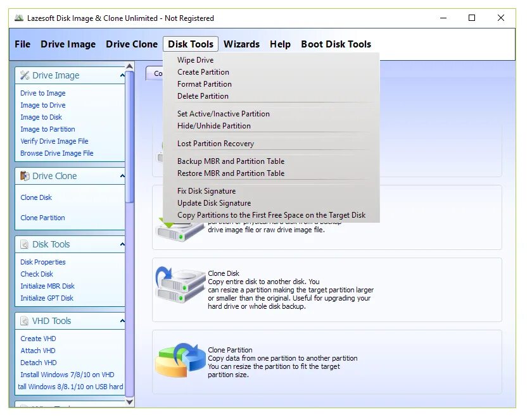
Task: Click Browse Drive Image File link
Action: click(56, 153)
